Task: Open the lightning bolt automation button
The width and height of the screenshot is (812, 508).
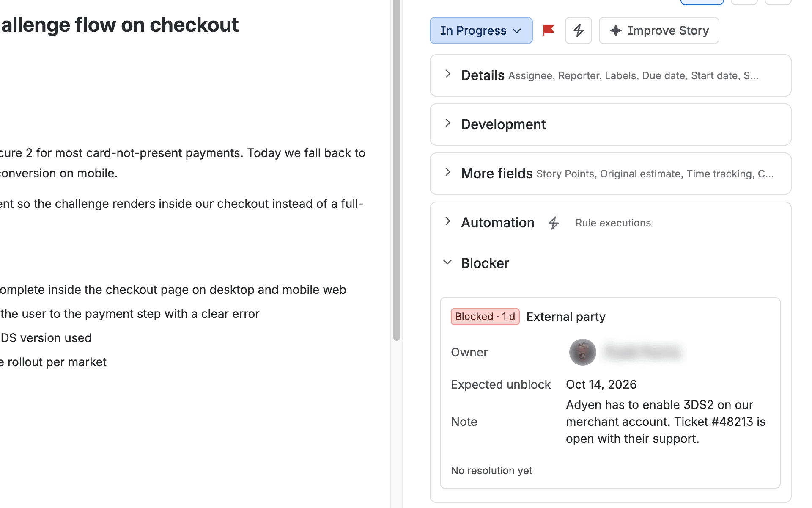Action: [x=578, y=30]
